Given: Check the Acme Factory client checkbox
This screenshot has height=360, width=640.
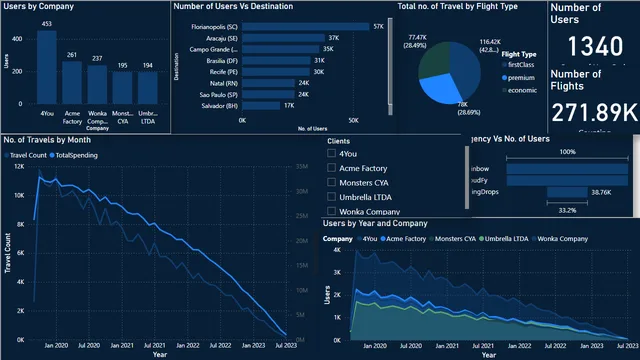Looking at the screenshot, I should pos(331,168).
